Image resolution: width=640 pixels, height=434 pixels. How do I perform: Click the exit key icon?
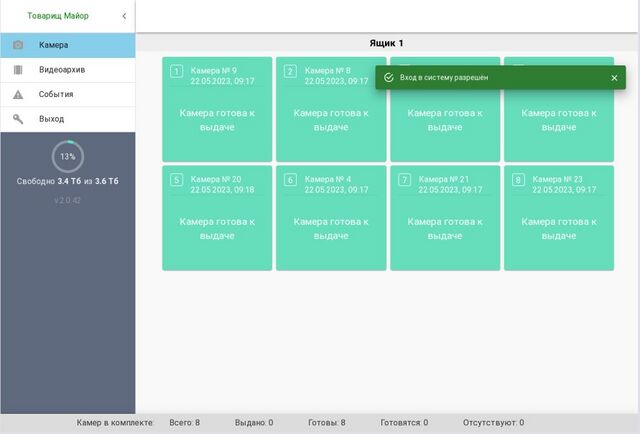click(18, 119)
